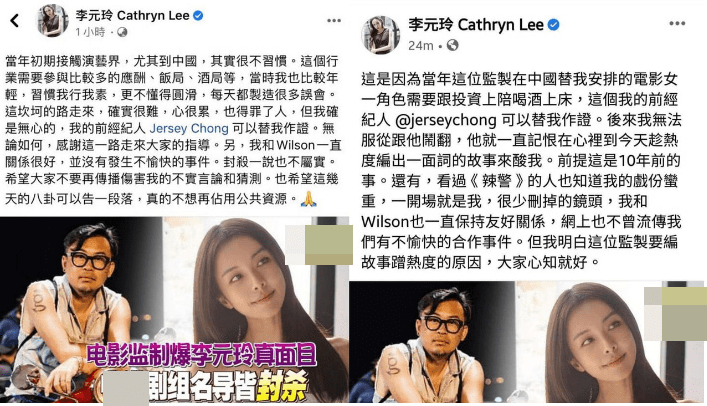Click the praying hands emoji in the post
Image resolution: width=707 pixels, height=406 pixels.
pyautogui.click(x=309, y=198)
